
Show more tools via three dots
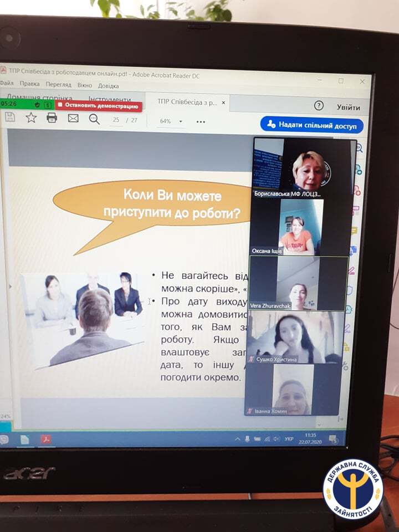pos(201,122)
